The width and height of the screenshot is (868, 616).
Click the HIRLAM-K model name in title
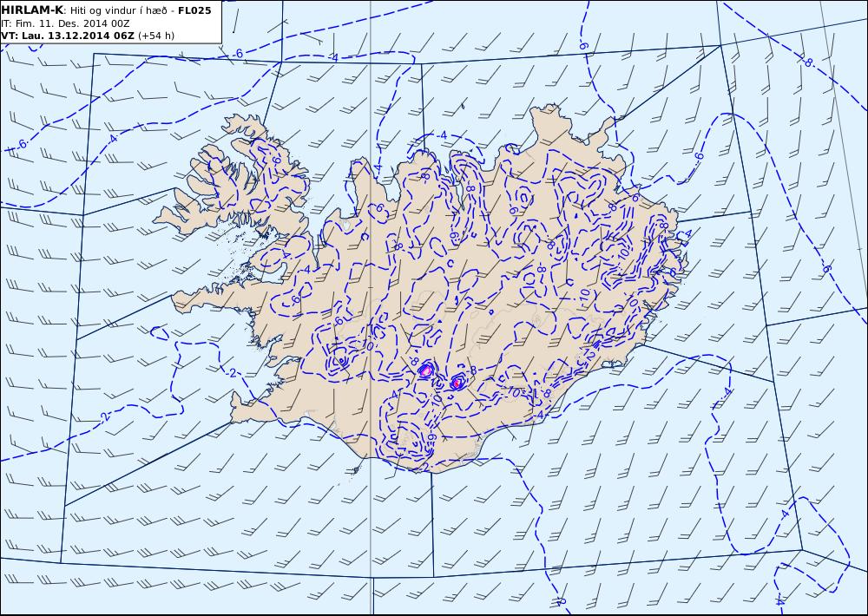[x=32, y=10]
